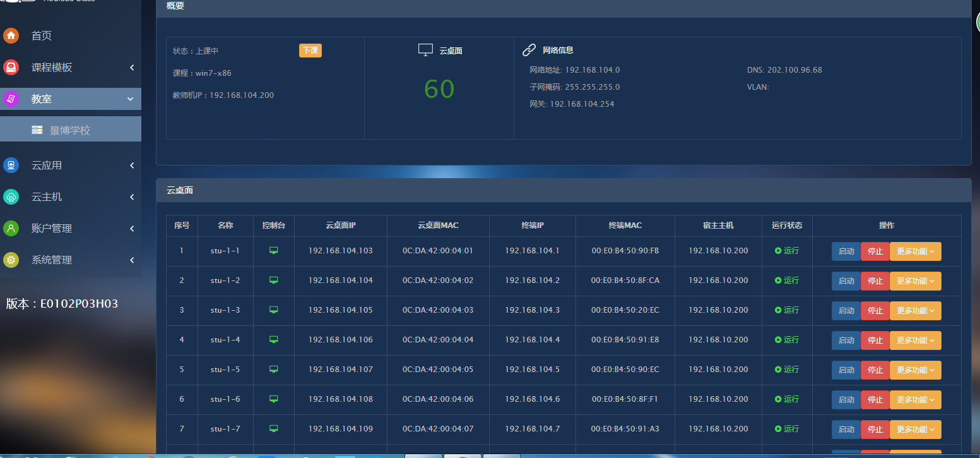
Task: Click the blue 云应用 sidebar icon
Action: pos(11,165)
